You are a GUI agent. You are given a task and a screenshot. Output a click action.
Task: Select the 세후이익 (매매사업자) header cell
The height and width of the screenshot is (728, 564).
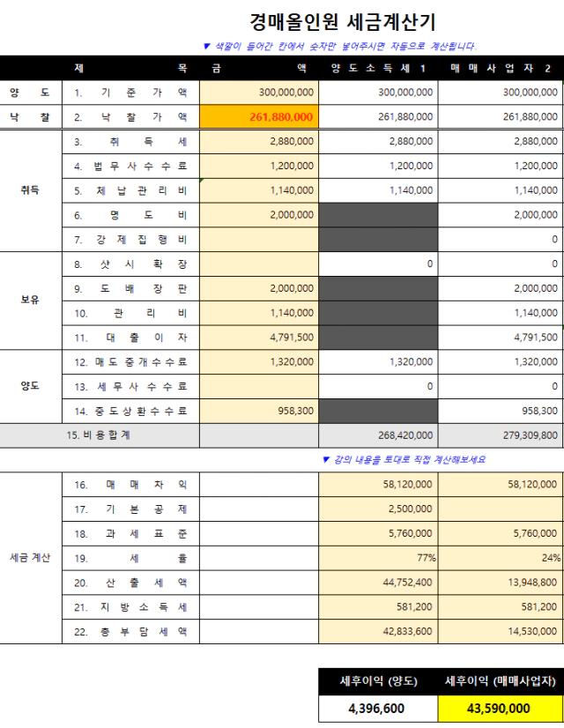click(501, 681)
